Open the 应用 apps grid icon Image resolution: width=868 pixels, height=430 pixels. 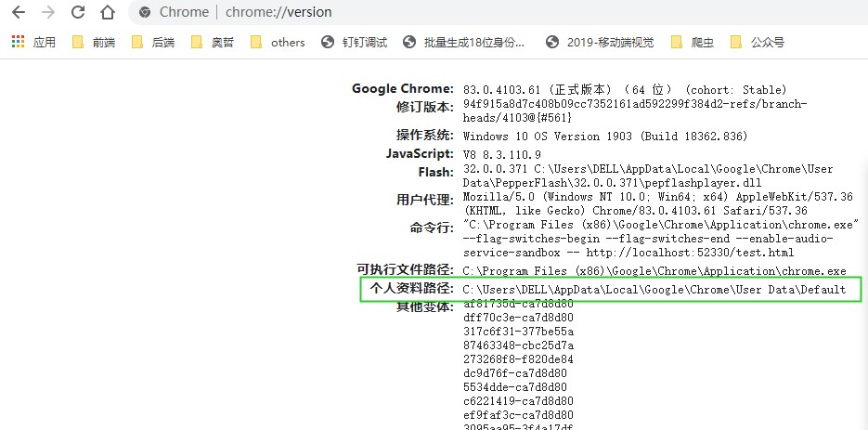coord(18,42)
